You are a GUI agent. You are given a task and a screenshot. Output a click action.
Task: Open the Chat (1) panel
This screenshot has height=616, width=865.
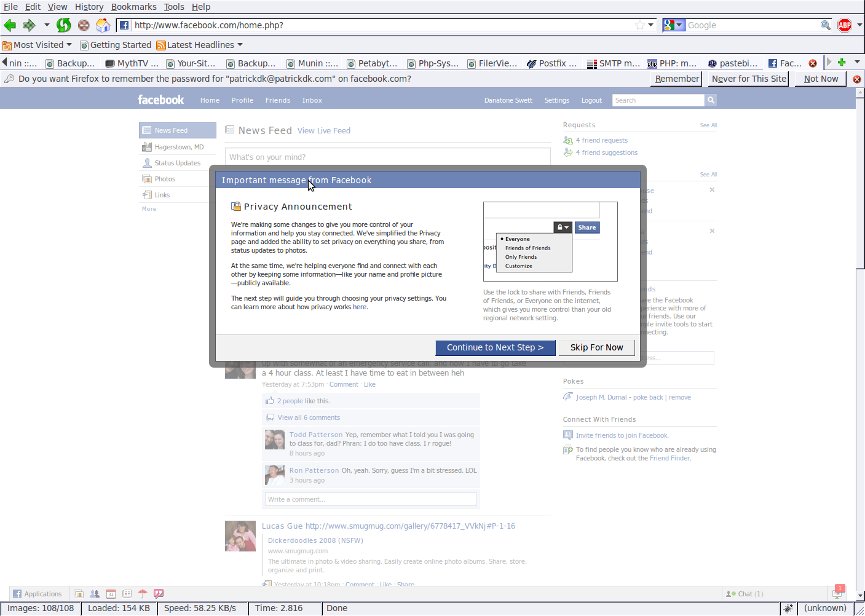(x=745, y=594)
